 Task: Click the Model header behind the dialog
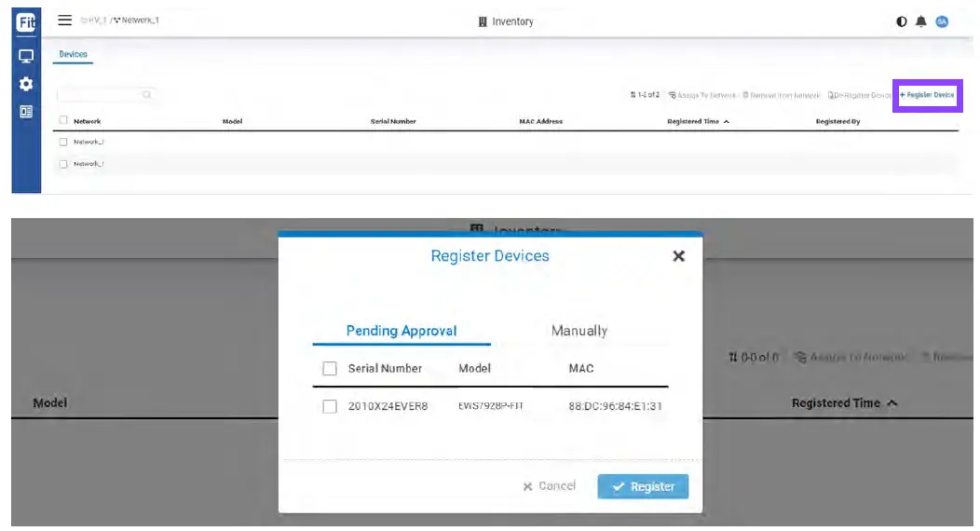tap(50, 403)
